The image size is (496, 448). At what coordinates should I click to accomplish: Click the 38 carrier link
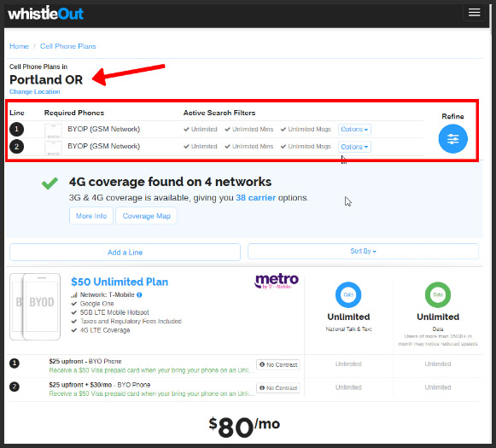click(255, 198)
